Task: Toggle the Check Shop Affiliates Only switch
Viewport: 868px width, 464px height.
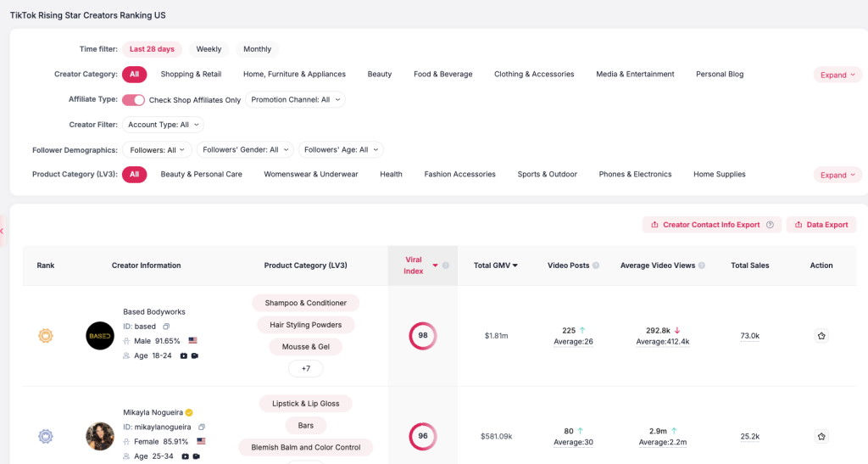Action: point(133,100)
